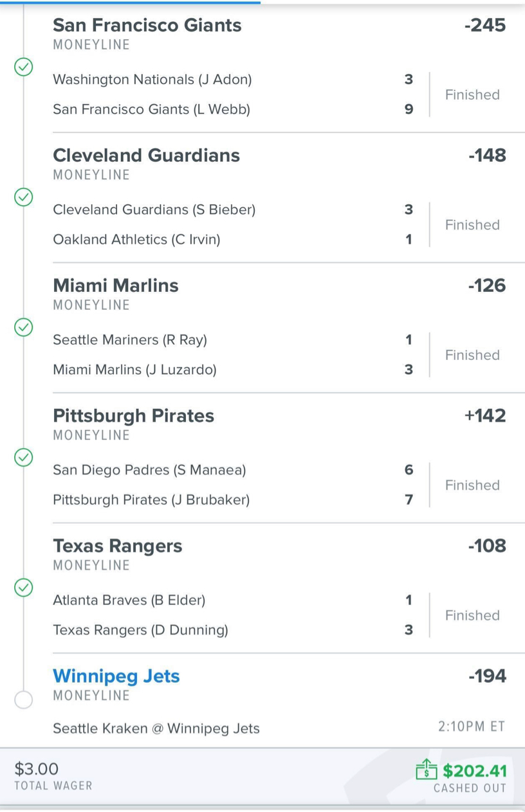Click the green checkmark beside San Francisco Giants leg
The width and height of the screenshot is (525, 812).
24,67
